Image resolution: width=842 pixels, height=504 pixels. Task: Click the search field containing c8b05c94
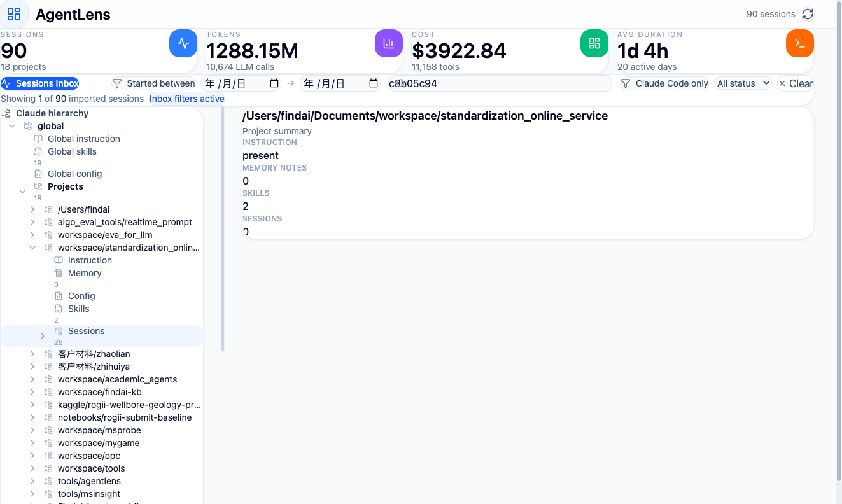[x=500, y=83]
